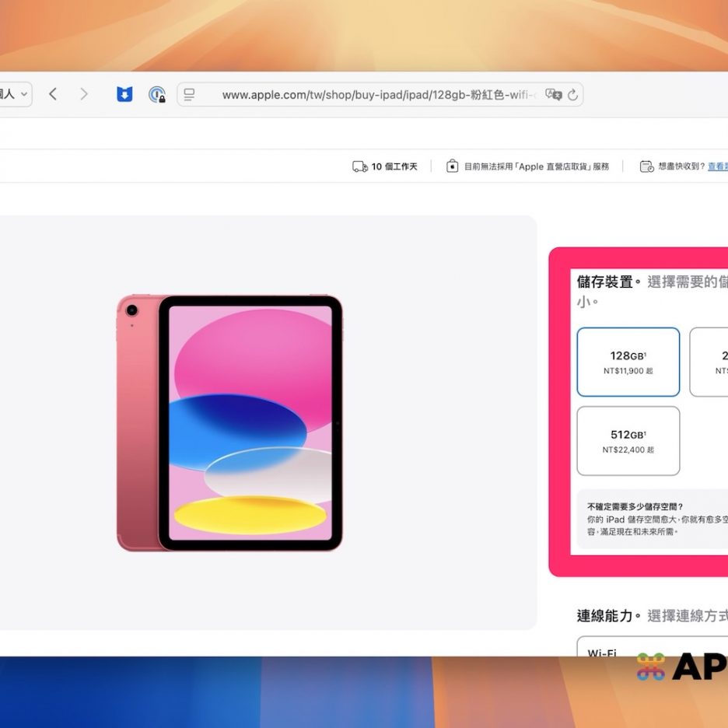
Task: Click the pink iPad product image
Action: point(229,423)
